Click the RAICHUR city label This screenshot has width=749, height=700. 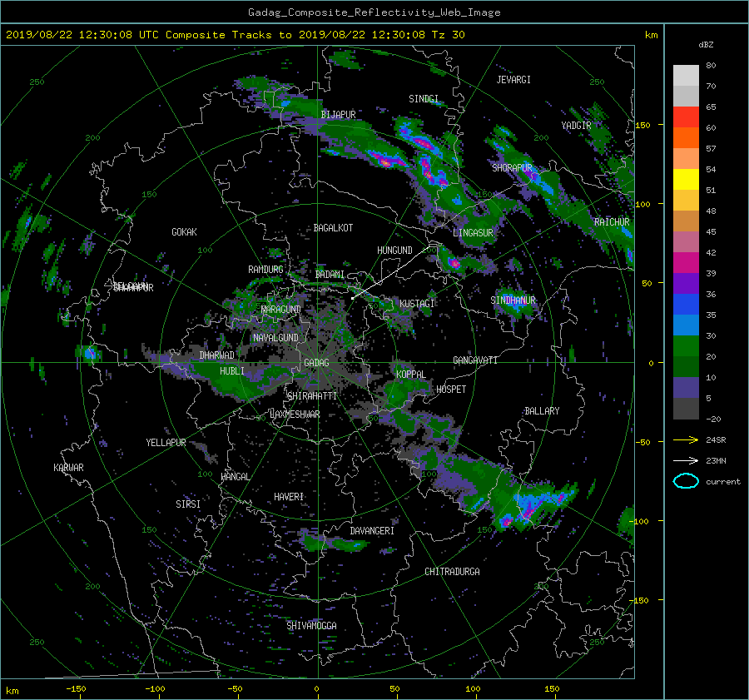coord(612,222)
